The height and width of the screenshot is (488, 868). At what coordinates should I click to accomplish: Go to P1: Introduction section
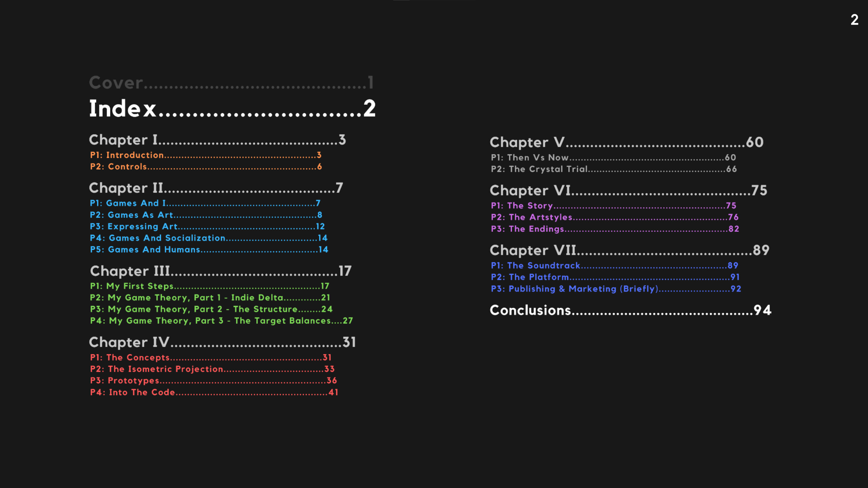205,155
